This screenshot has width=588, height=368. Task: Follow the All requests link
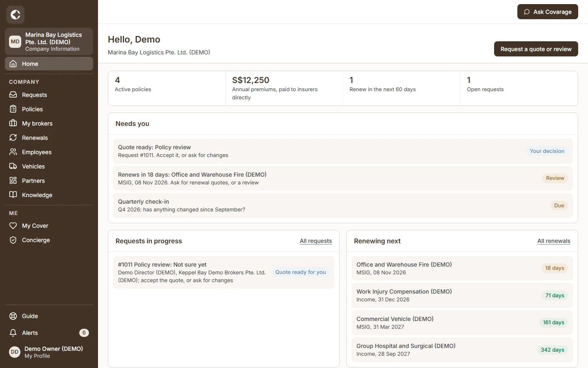pos(316,241)
